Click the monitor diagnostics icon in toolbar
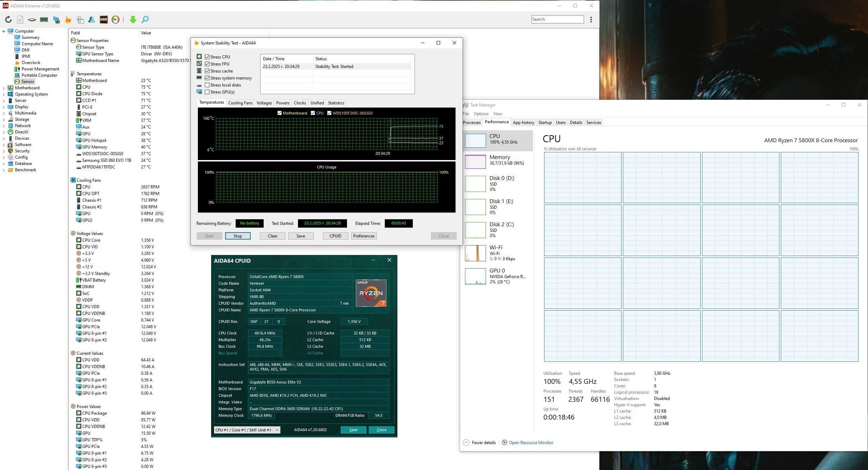The height and width of the screenshot is (470, 868). coord(56,20)
